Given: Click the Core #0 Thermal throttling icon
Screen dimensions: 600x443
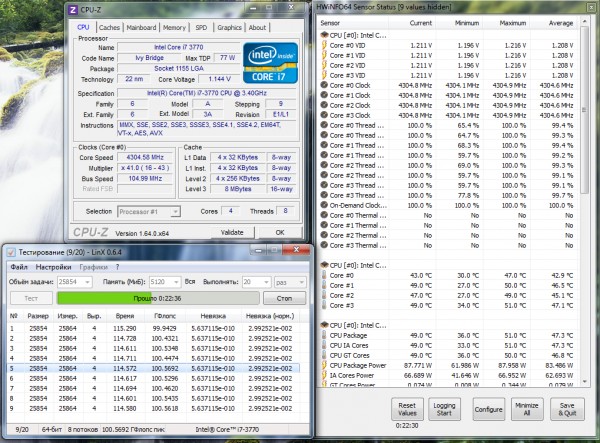Looking at the screenshot, I should 324,215.
